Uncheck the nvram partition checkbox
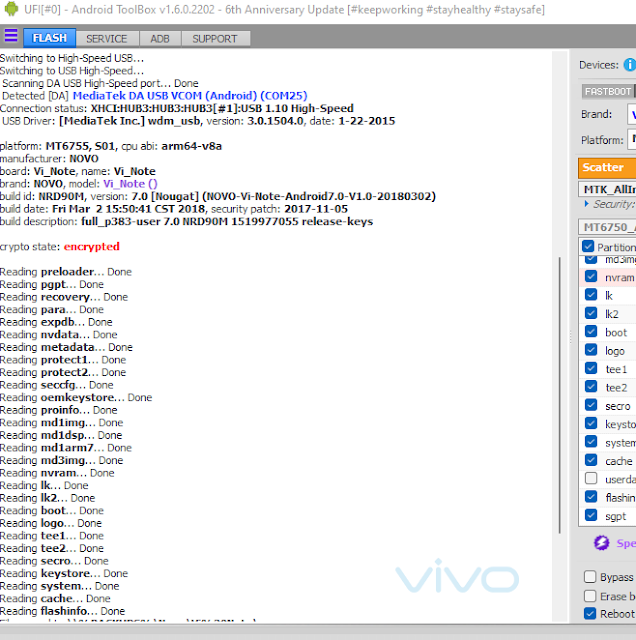Viewport: 636px width, 640px height. pos(591,277)
